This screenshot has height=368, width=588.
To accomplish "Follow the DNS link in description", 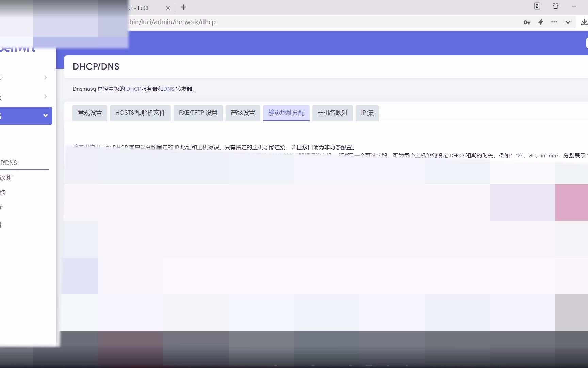I will [x=168, y=89].
